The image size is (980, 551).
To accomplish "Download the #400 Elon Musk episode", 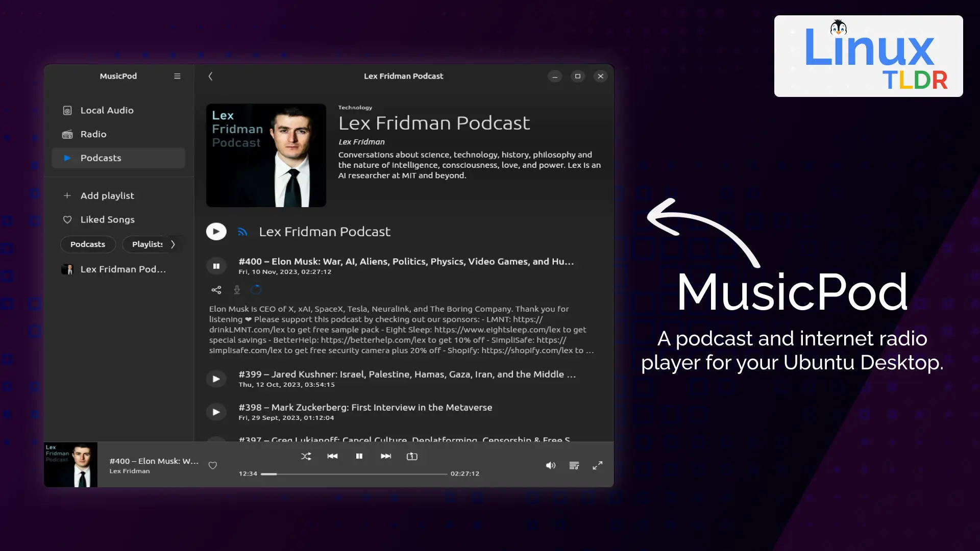I will click(x=236, y=290).
